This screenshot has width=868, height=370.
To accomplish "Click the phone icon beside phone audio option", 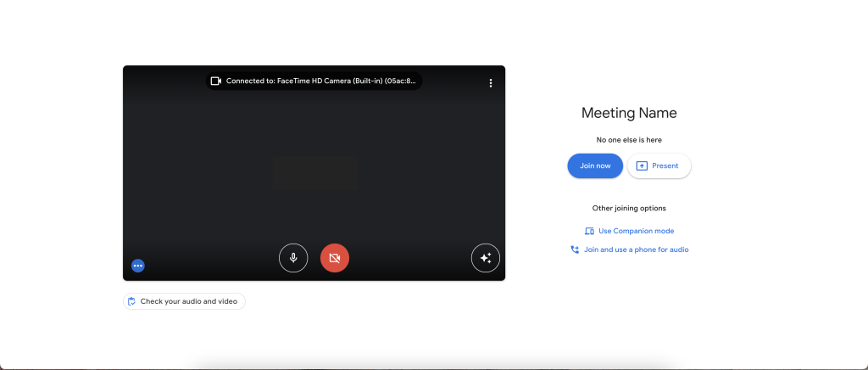I will pos(575,249).
